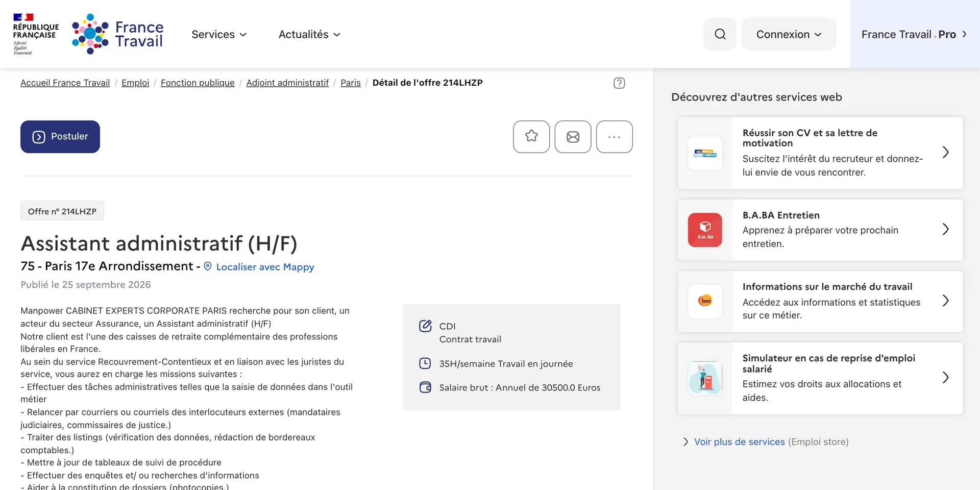Click chevron on B.A.BA Entretien card
Screen dimensions: 980x490
click(945, 229)
